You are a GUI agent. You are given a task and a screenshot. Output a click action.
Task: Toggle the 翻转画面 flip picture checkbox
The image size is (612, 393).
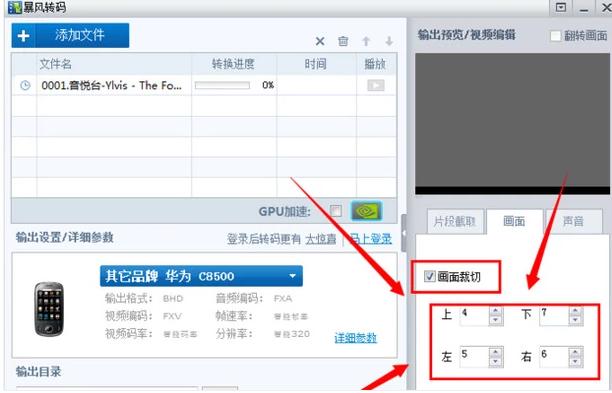tap(555, 36)
